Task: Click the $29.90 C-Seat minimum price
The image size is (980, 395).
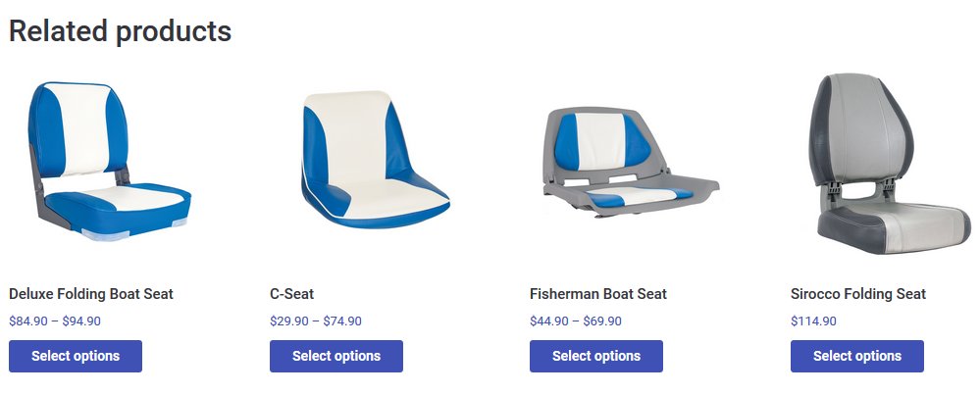Action: coord(288,321)
